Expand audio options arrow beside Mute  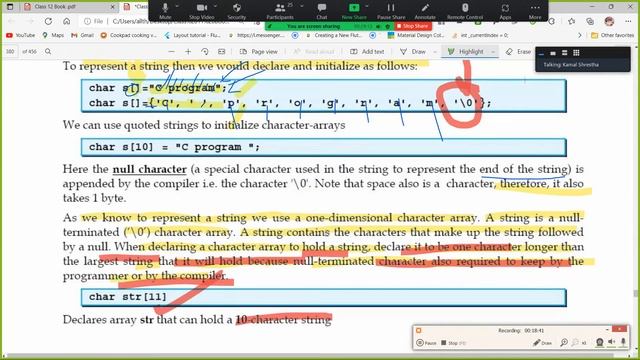pos(177,7)
